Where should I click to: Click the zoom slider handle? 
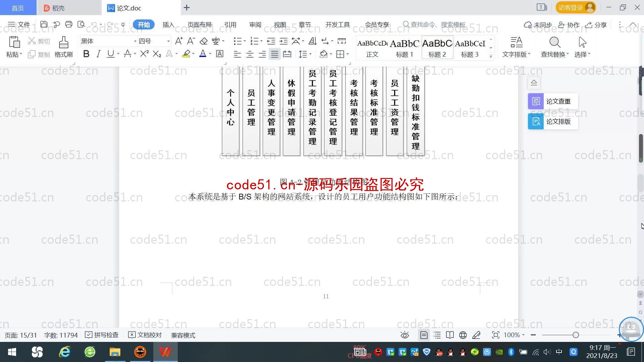point(576,335)
